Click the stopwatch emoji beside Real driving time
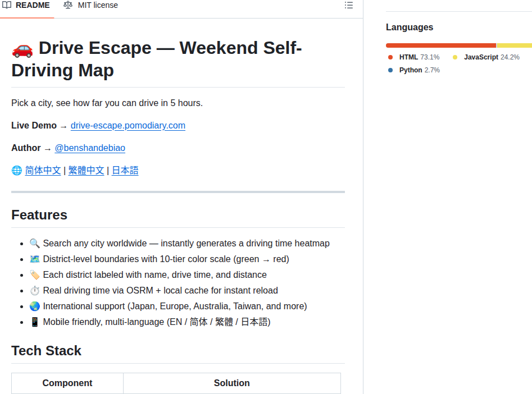This screenshot has width=532, height=394. click(x=35, y=291)
